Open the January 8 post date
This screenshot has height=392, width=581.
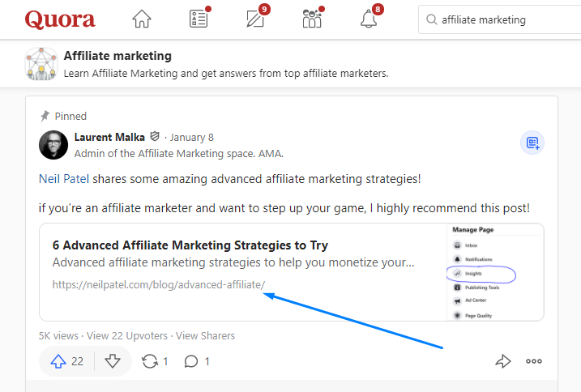pos(191,138)
